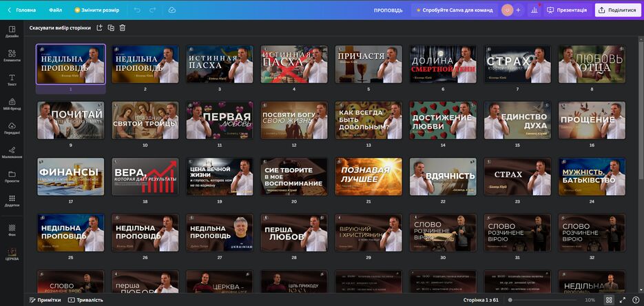Select page 24 thumbnail МУЖНІСТЬ, БАТЬКІВСТВО
Screen dimensions: 644x306
(592, 176)
